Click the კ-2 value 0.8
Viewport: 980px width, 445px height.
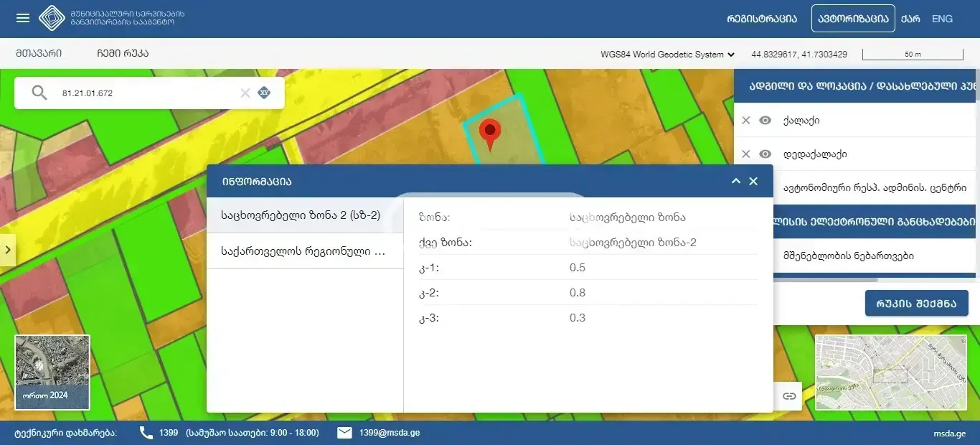click(x=578, y=293)
